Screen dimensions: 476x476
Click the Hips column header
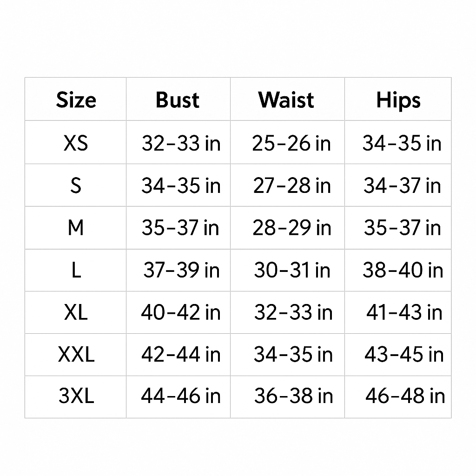pyautogui.click(x=398, y=100)
